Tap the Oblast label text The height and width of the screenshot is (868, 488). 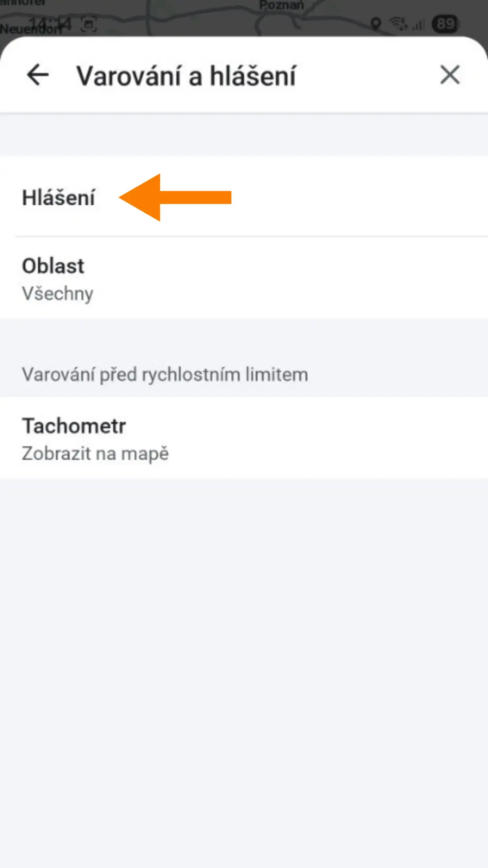[x=53, y=266]
